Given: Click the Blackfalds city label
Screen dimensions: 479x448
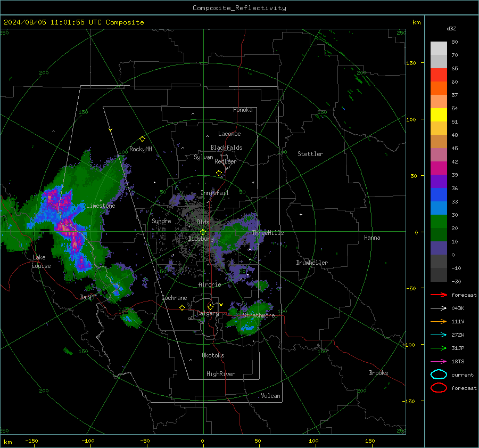Looking at the screenshot, I should (226, 148).
